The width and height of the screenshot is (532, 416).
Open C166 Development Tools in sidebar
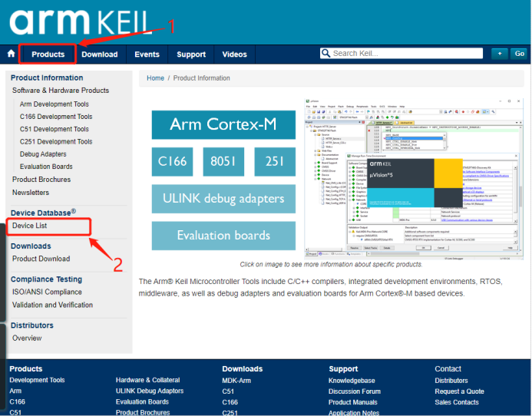[x=56, y=117]
